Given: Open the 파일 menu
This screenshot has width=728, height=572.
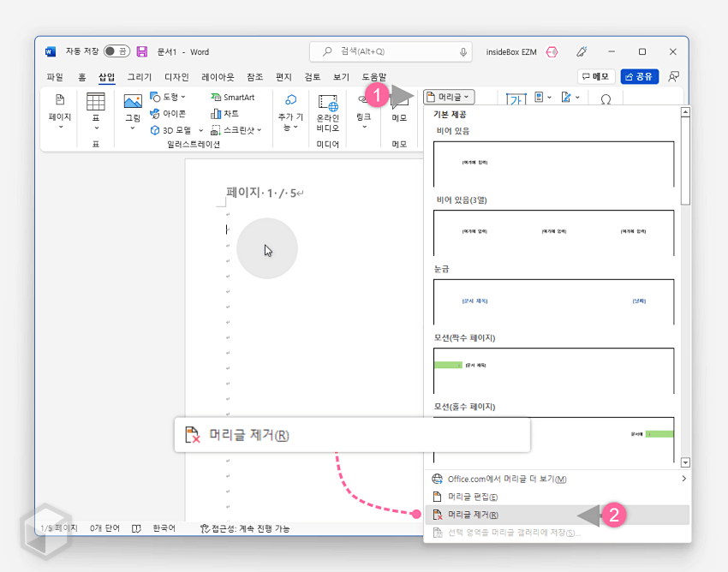Looking at the screenshot, I should coord(54,75).
